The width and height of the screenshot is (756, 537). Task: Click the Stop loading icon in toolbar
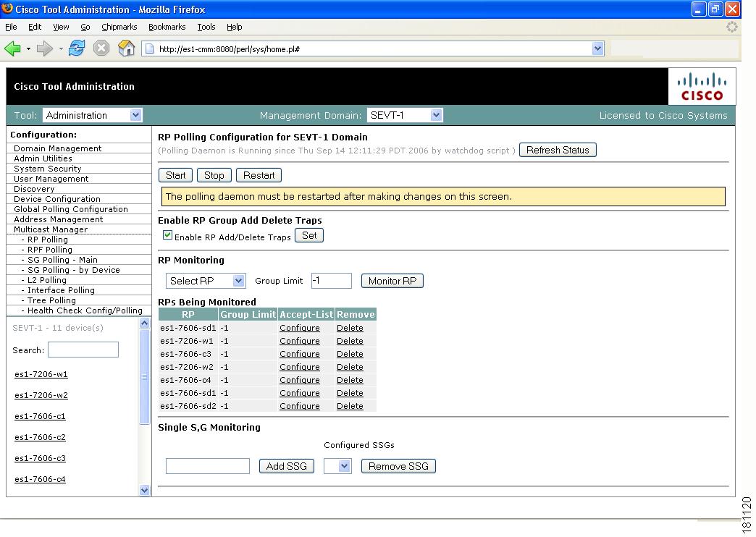click(101, 48)
